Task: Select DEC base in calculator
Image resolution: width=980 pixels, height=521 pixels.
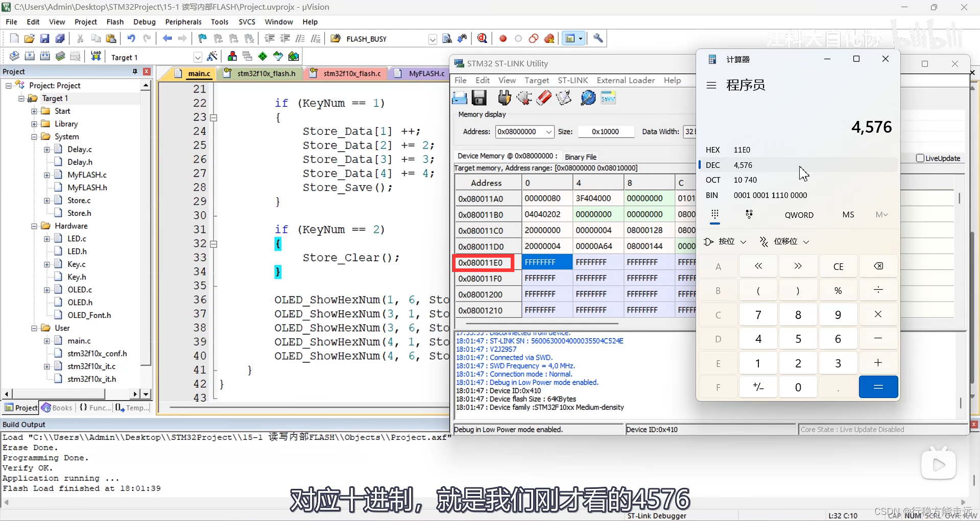Action: pos(797,165)
